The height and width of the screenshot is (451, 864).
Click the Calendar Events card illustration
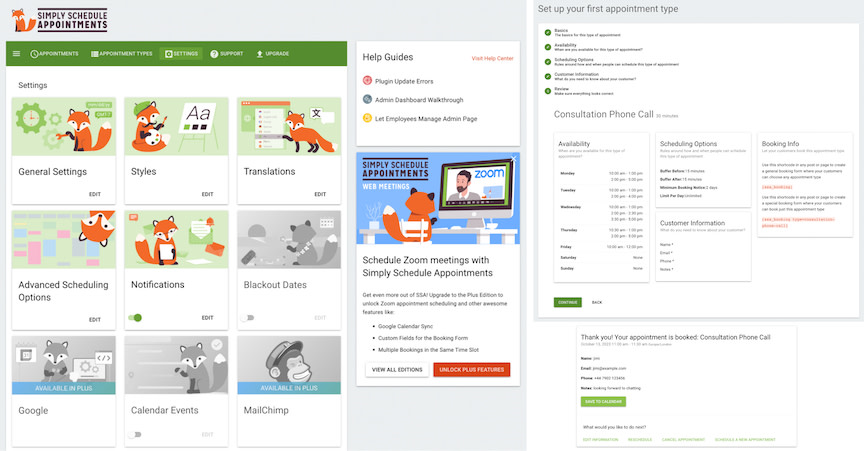click(x=176, y=365)
